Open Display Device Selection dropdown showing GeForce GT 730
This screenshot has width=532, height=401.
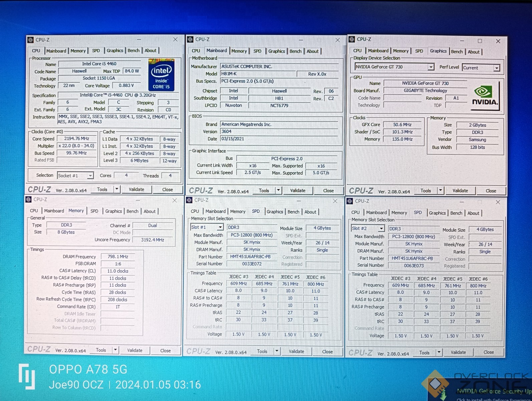(394, 67)
